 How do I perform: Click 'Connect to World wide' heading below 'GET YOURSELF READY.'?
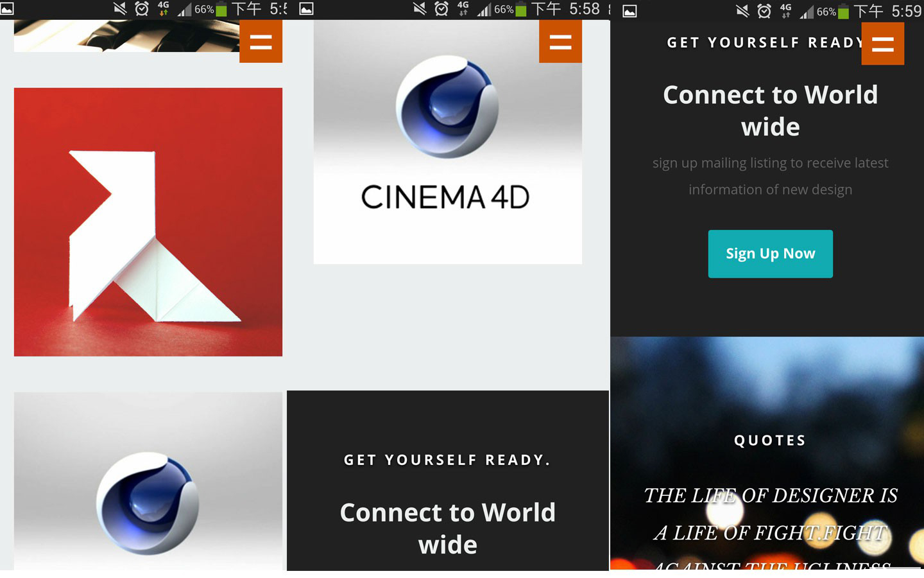[x=447, y=529]
